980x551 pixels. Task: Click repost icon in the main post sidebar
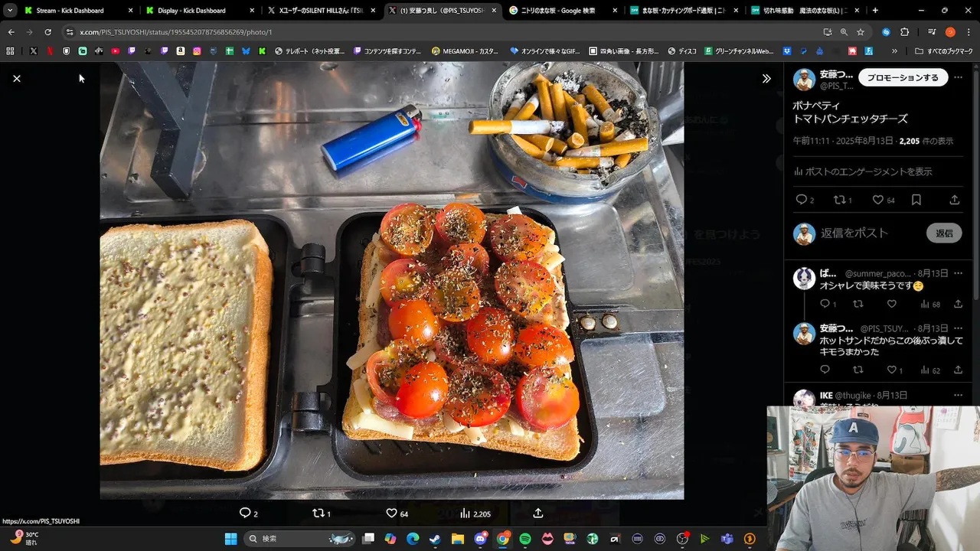(839, 200)
